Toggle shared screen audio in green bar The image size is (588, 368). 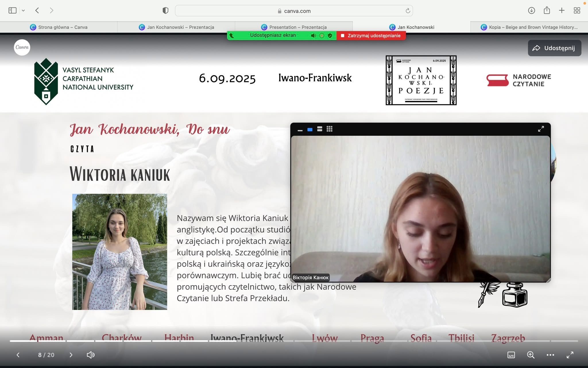(313, 36)
